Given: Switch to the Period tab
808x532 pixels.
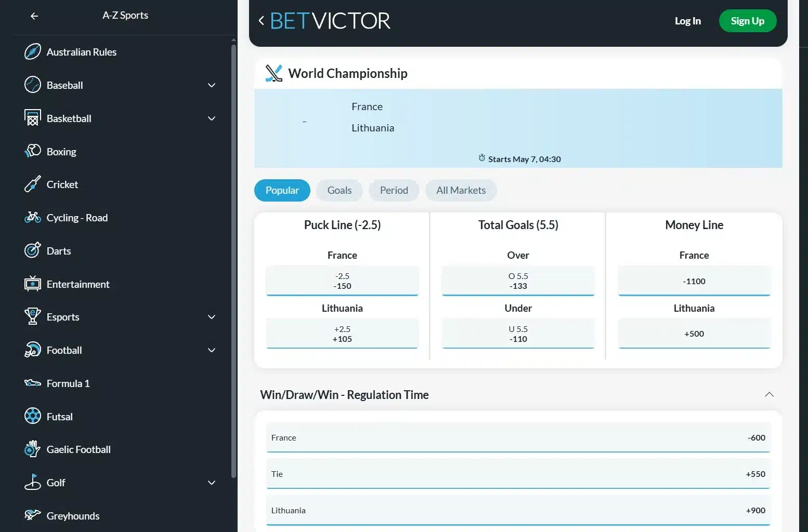Looking at the screenshot, I should coord(394,190).
